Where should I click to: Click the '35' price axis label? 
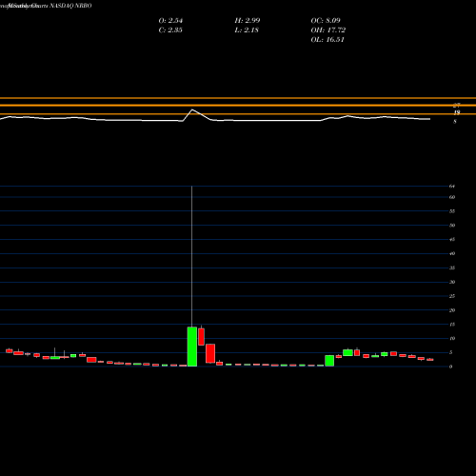pos(452,268)
